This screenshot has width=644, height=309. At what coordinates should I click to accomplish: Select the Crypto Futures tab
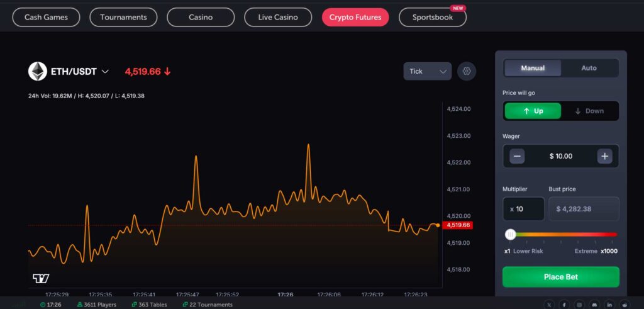[355, 17]
